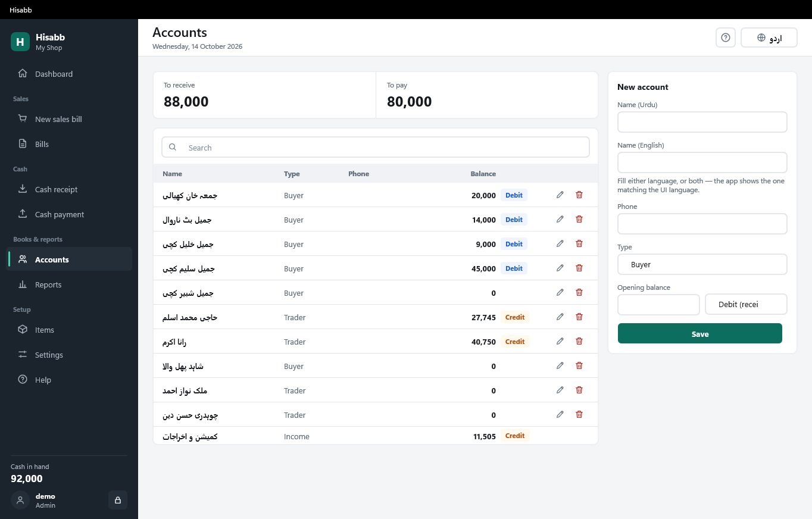Click the lock icon next to demo user
The image size is (812, 519).
tap(118, 500)
